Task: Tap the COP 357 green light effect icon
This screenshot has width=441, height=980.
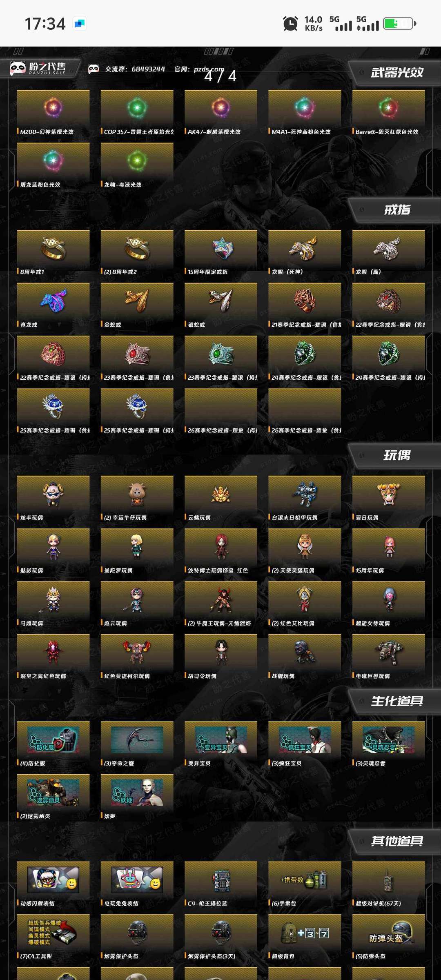Action: tap(137, 108)
